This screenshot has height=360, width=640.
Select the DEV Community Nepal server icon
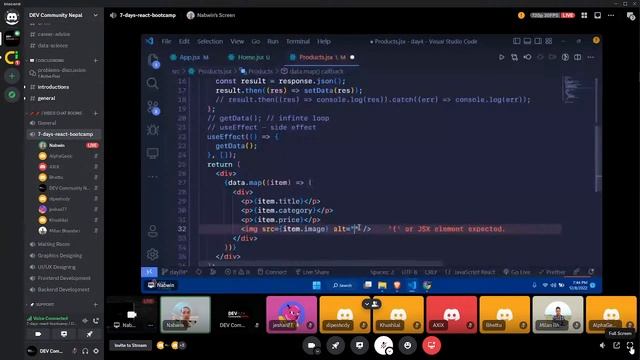click(x=12, y=38)
